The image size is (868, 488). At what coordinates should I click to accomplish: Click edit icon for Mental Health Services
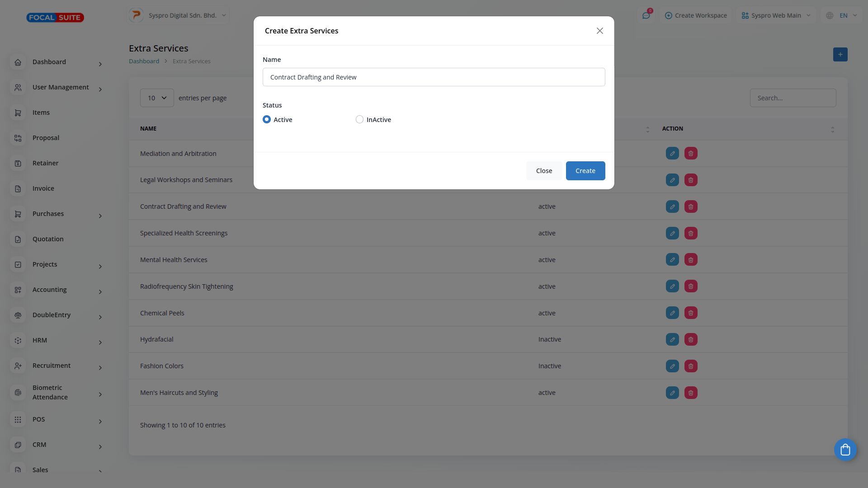[x=672, y=260]
